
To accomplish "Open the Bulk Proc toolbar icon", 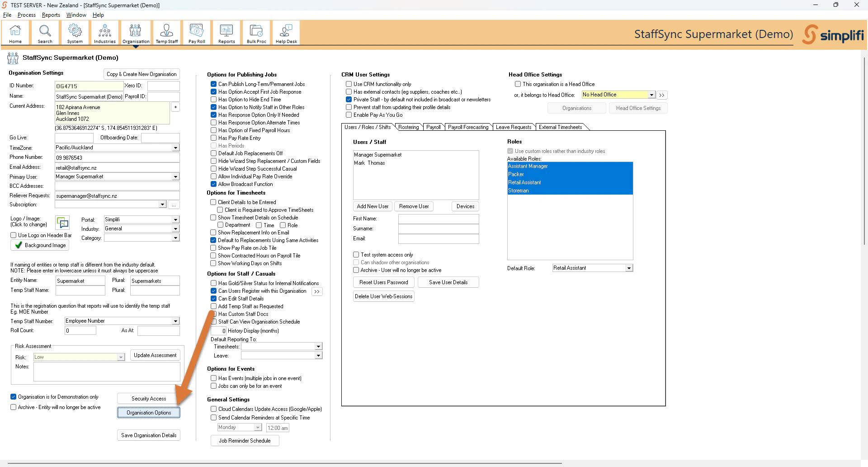I will (x=256, y=33).
